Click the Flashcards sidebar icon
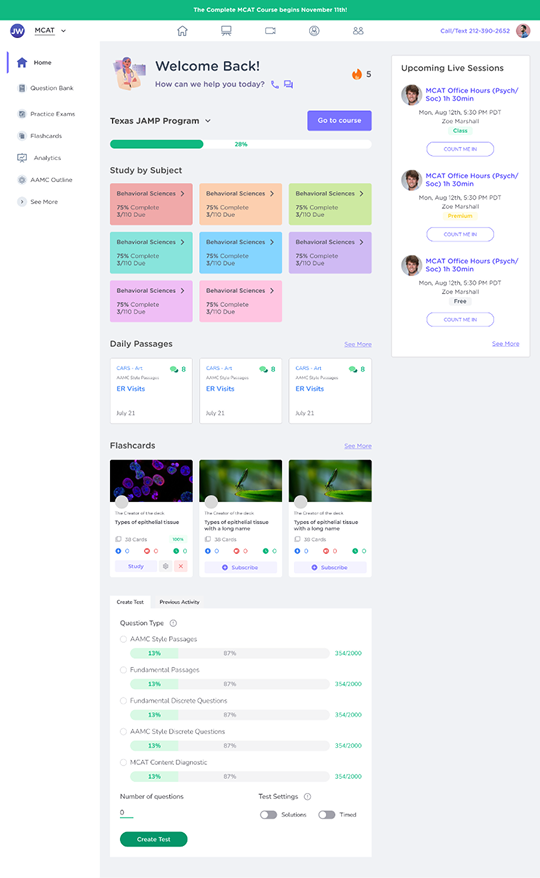540x878 pixels. [22, 136]
